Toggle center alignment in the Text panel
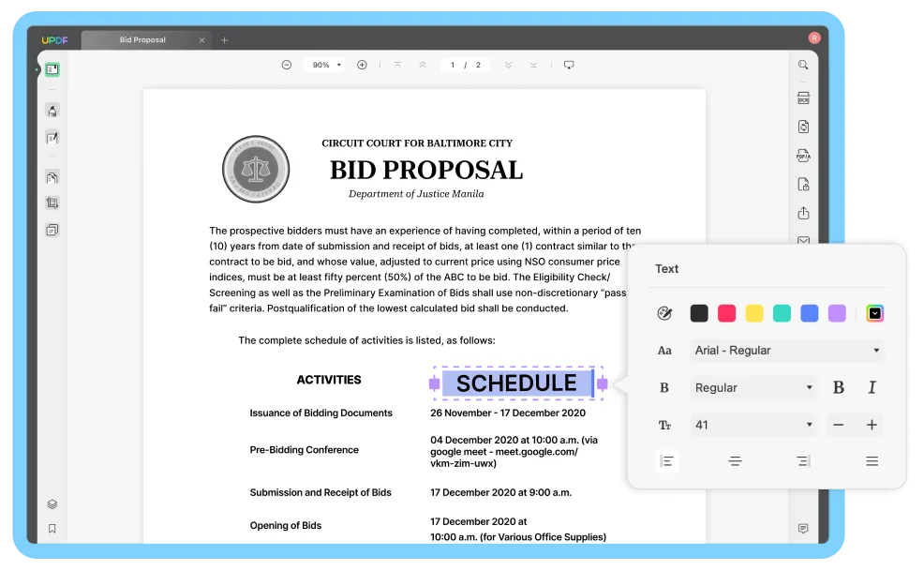924x571 pixels. click(735, 460)
